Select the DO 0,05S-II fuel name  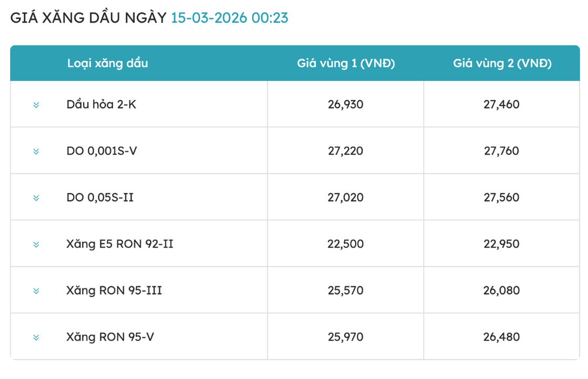point(100,198)
